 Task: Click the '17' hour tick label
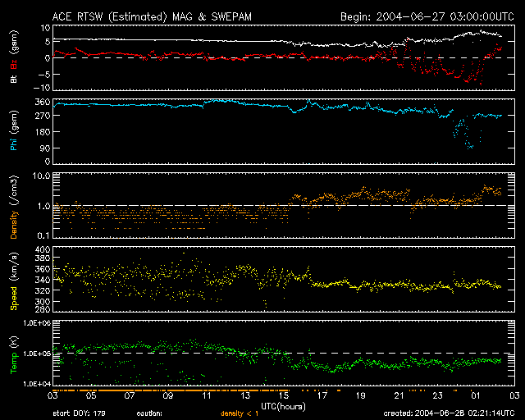pos(322,396)
